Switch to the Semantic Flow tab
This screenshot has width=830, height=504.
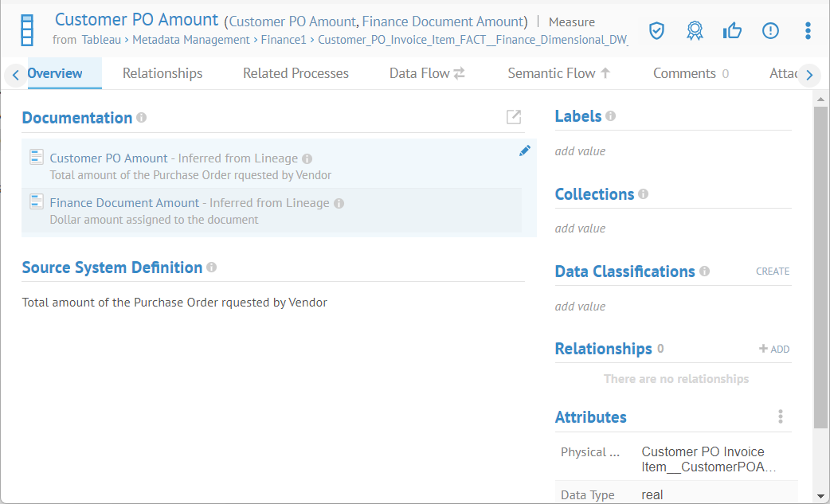(558, 73)
